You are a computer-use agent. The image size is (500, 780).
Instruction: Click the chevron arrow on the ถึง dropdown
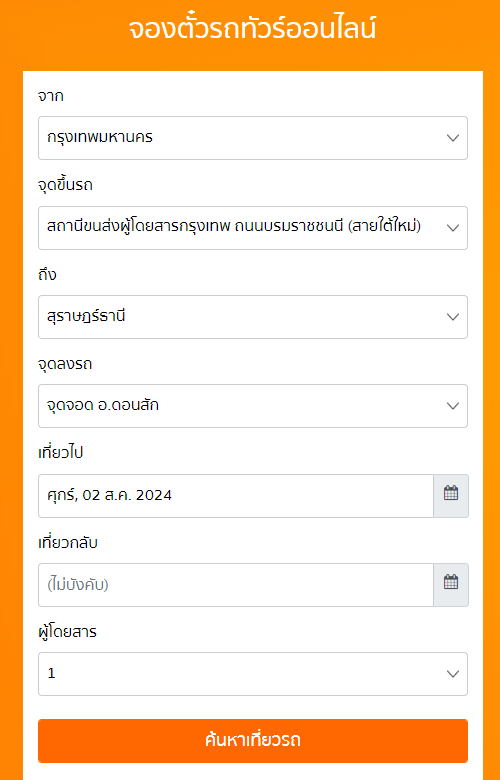(x=453, y=317)
